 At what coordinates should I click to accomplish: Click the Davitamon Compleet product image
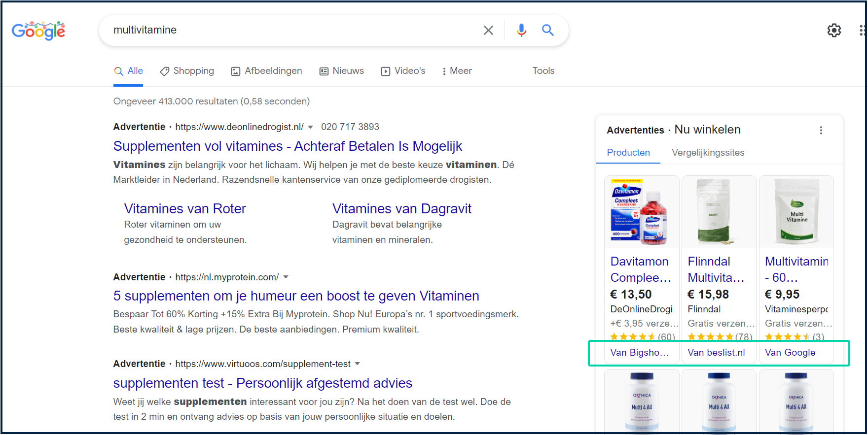click(x=642, y=212)
